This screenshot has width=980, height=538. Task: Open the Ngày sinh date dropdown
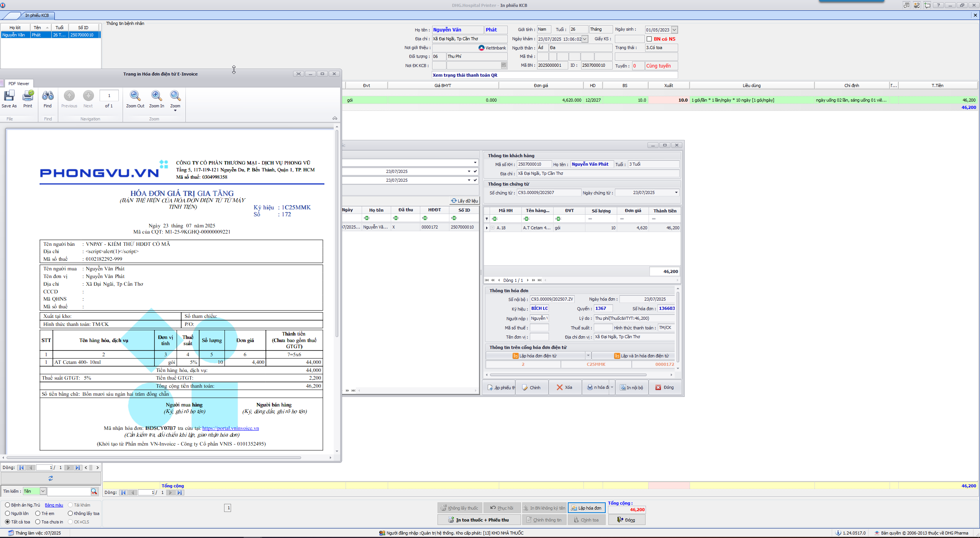click(x=675, y=30)
